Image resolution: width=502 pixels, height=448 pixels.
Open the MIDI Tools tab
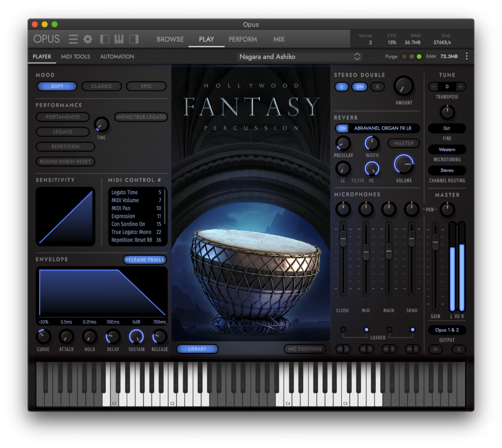(75, 56)
